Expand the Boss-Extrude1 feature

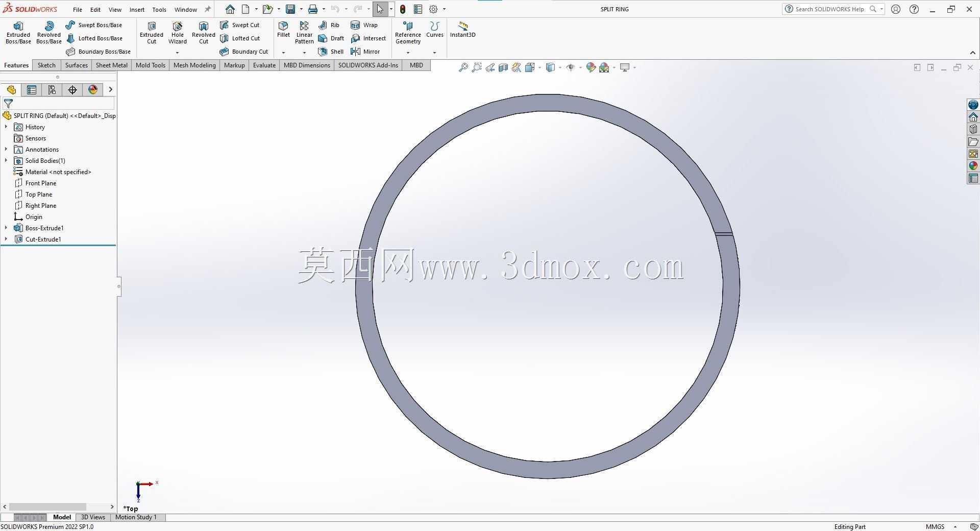(6, 228)
